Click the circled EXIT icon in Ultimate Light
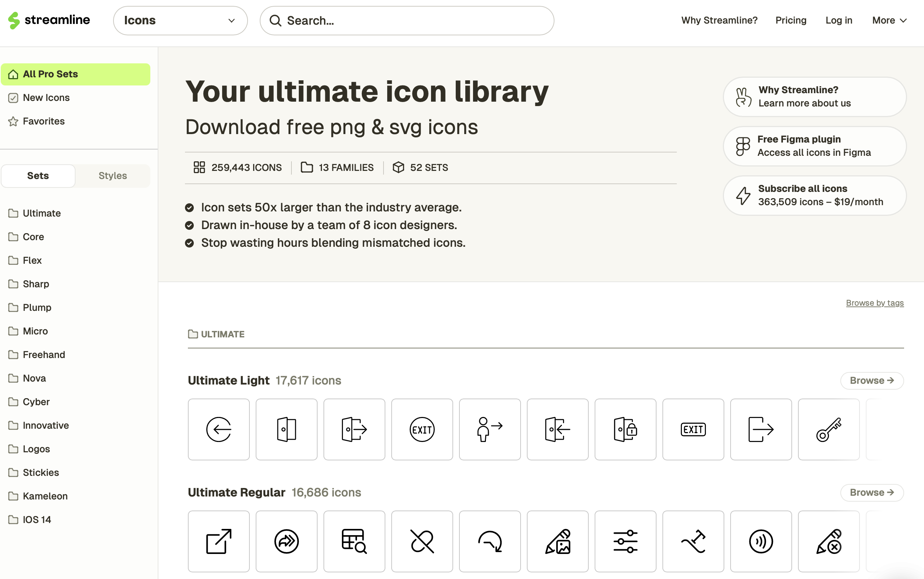 (421, 429)
